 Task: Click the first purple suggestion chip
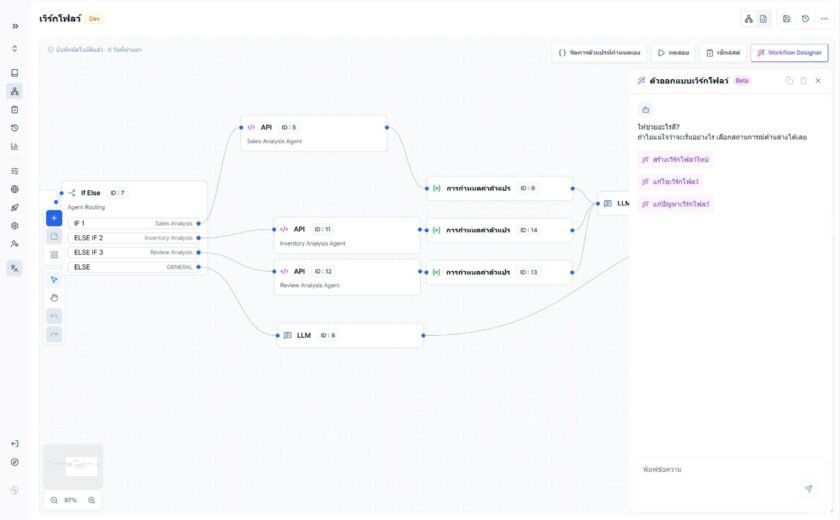click(x=675, y=160)
